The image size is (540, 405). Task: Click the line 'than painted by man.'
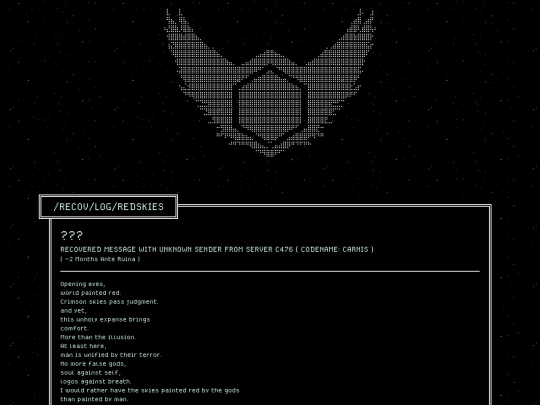[94, 399]
